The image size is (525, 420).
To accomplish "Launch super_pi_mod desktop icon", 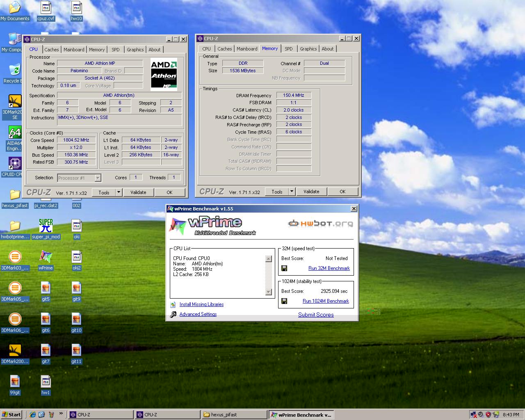I will pos(46,230).
